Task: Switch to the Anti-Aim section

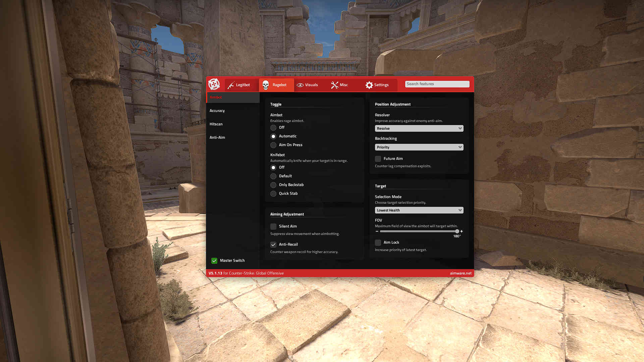Action: pos(217,138)
